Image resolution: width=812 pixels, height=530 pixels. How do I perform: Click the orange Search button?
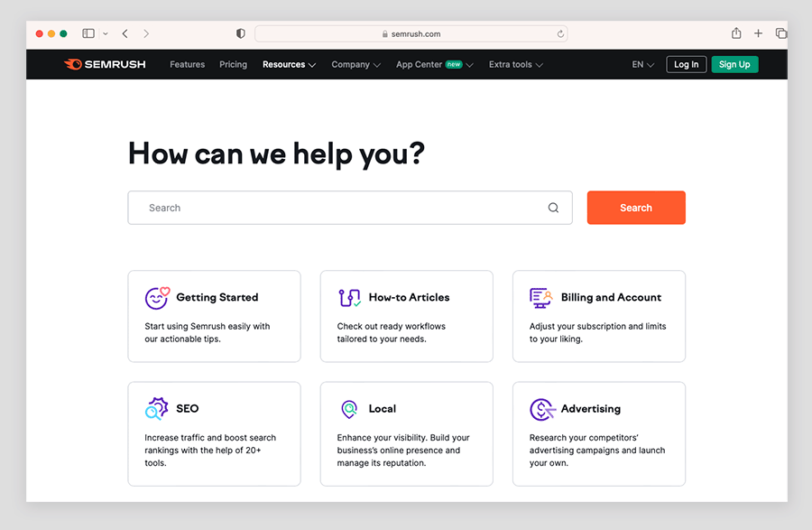[636, 208]
